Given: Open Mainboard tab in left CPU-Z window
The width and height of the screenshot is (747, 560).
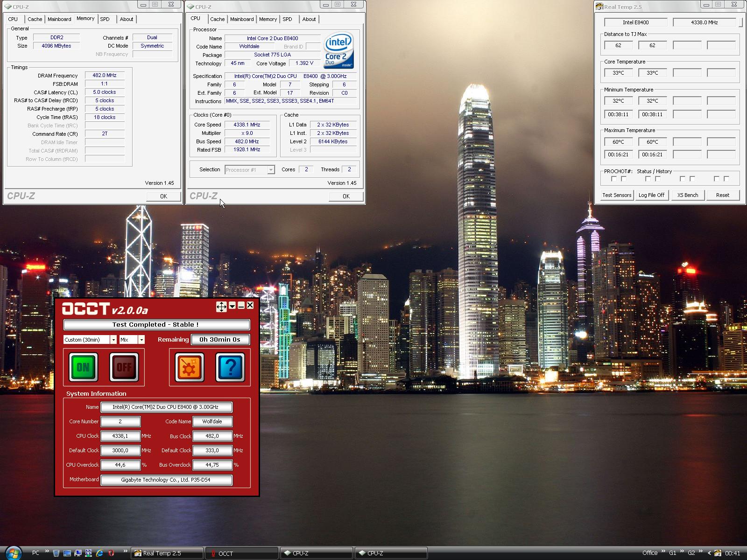Looking at the screenshot, I should tap(59, 19).
